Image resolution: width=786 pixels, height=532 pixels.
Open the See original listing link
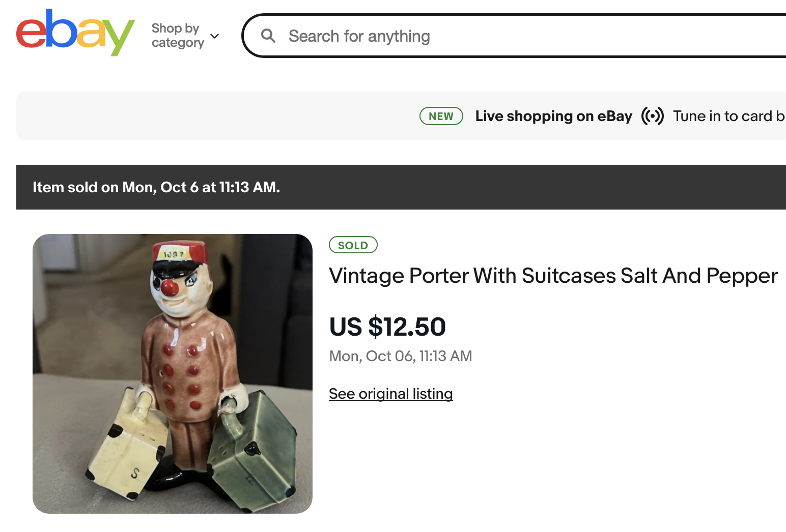390,394
